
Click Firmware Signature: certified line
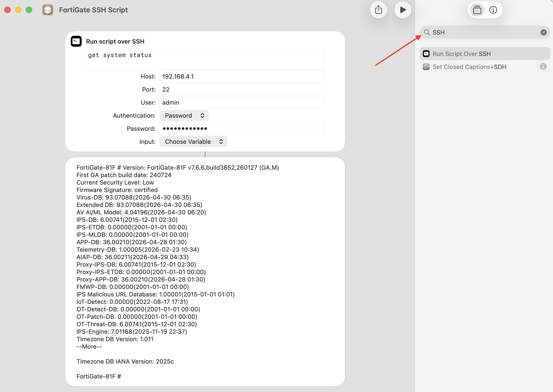(x=117, y=190)
